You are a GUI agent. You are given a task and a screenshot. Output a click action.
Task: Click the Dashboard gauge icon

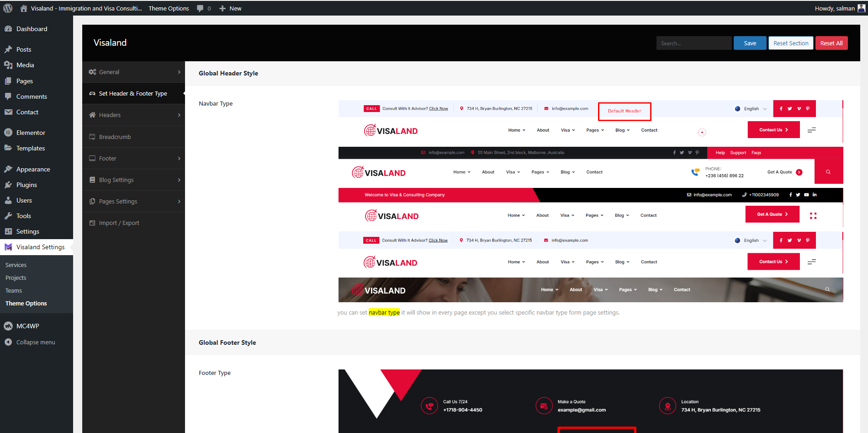click(8, 29)
